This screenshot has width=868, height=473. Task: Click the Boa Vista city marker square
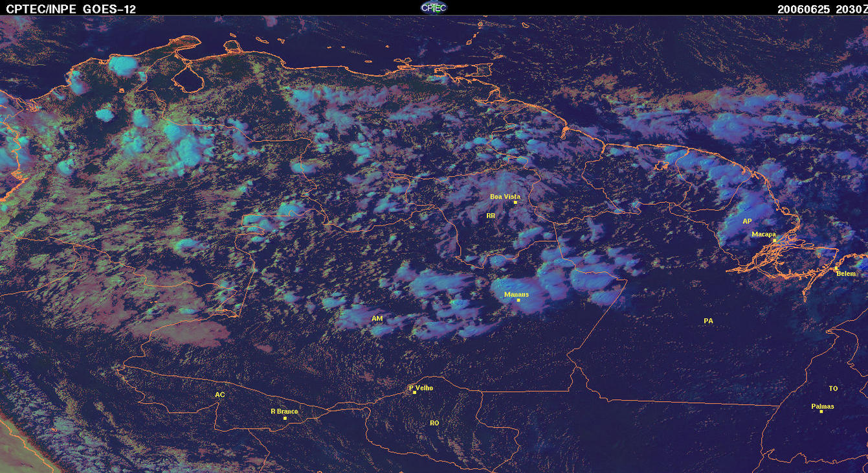pos(515,202)
